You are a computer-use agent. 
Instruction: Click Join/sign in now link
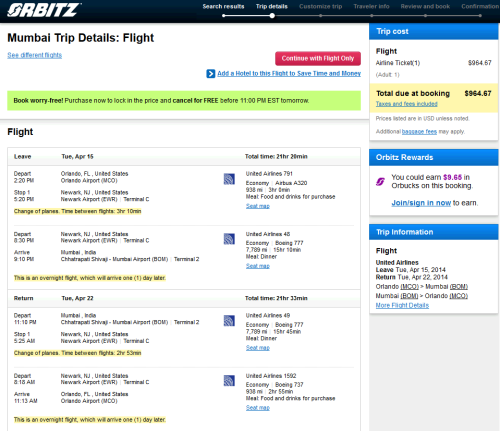point(421,203)
